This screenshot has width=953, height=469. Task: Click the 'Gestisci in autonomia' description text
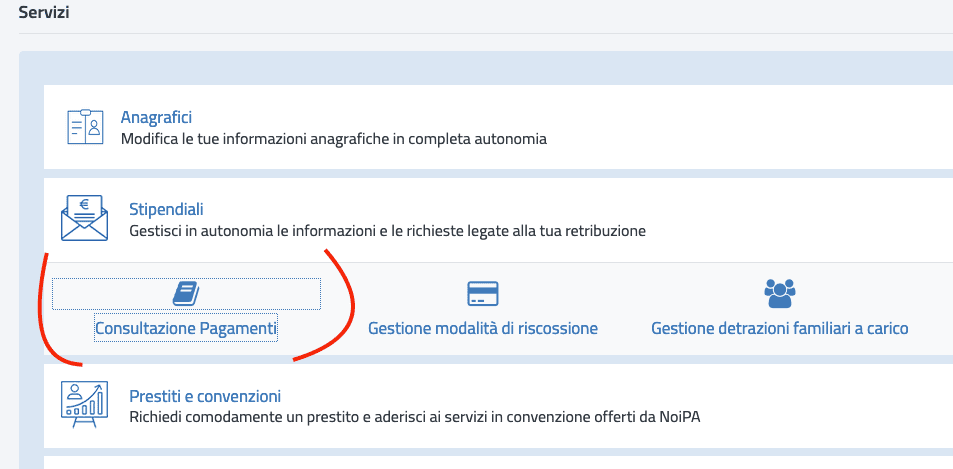387,231
